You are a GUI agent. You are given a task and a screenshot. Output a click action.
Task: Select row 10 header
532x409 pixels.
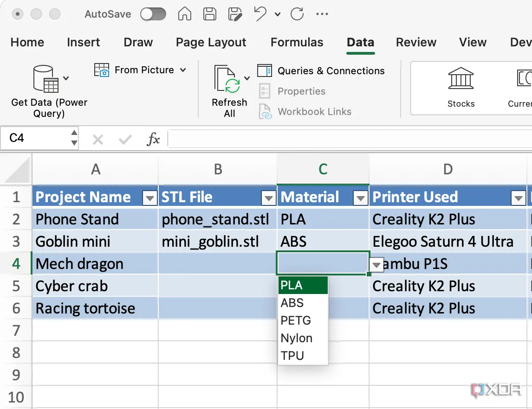(16, 397)
